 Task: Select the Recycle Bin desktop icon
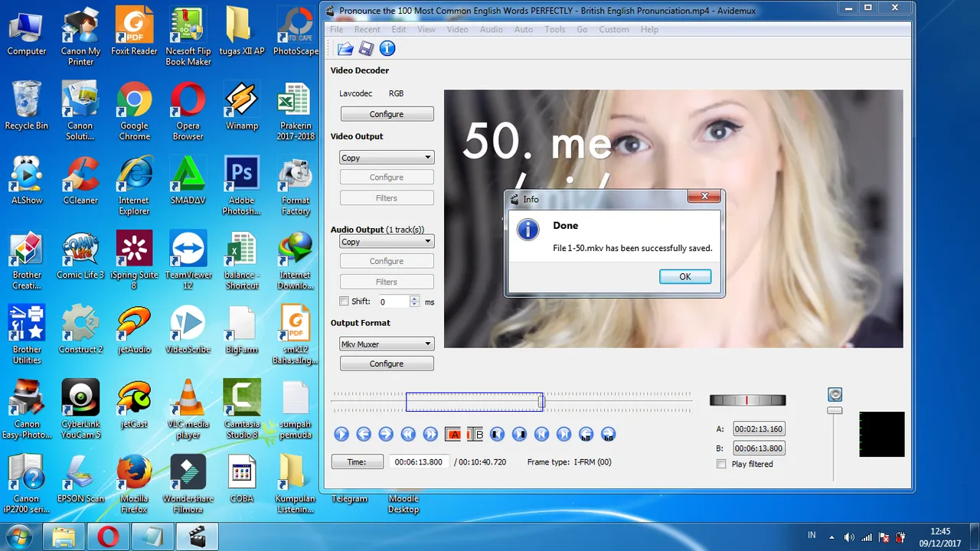point(26,106)
